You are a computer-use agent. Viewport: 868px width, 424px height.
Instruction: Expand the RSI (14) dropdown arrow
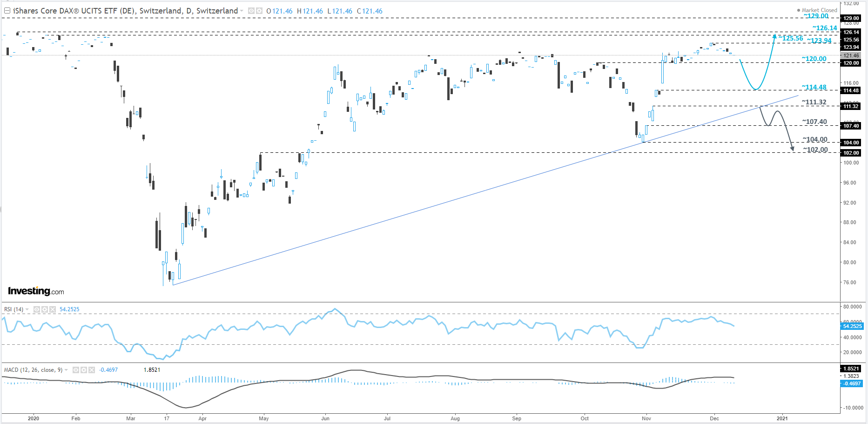point(27,309)
